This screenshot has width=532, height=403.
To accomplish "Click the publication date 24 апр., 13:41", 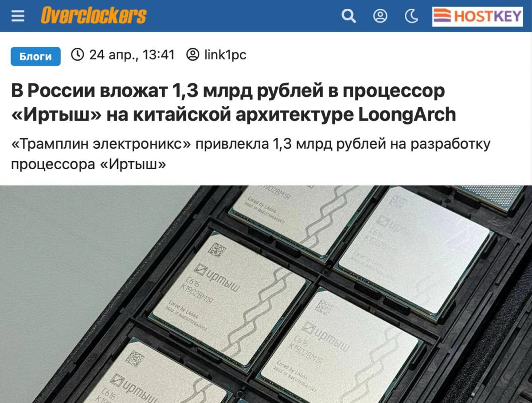I will click(x=132, y=55).
